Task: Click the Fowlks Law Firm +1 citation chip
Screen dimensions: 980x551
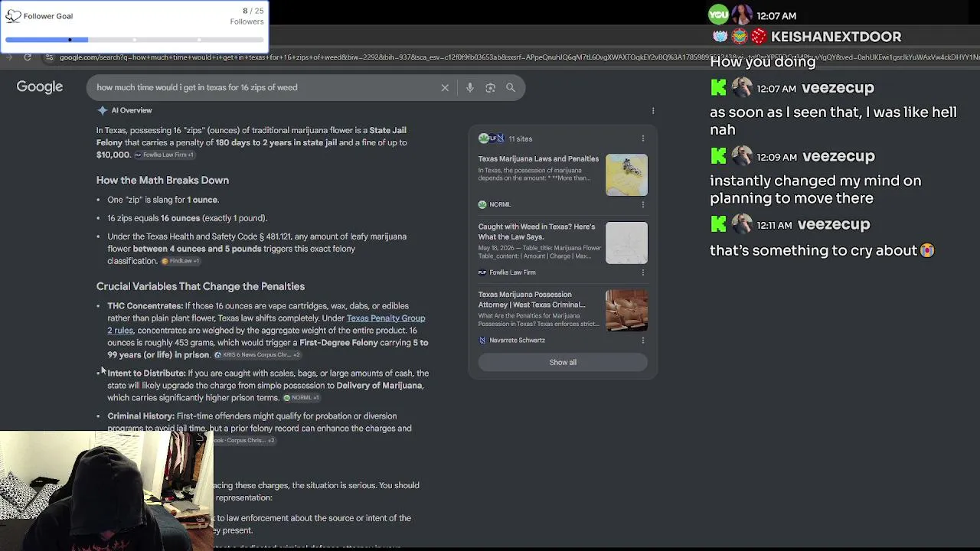Action: click(165, 155)
